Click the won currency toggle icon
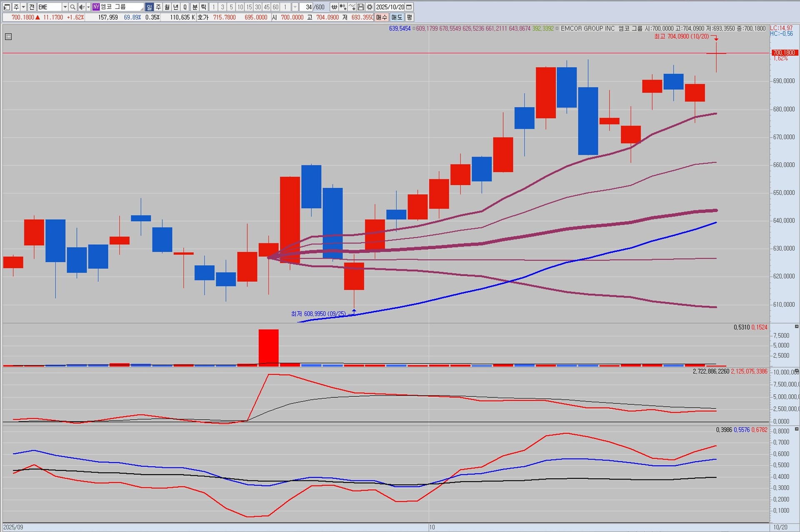 [x=334, y=7]
